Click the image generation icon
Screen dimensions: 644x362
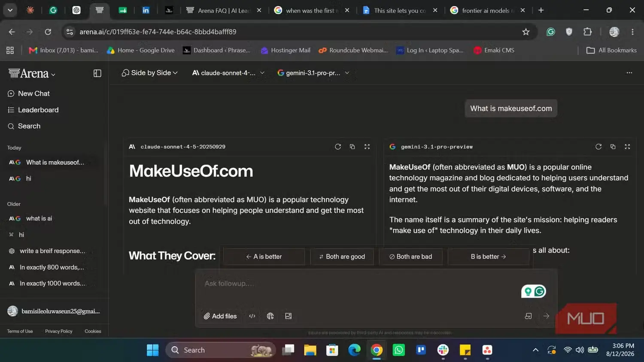point(289,316)
